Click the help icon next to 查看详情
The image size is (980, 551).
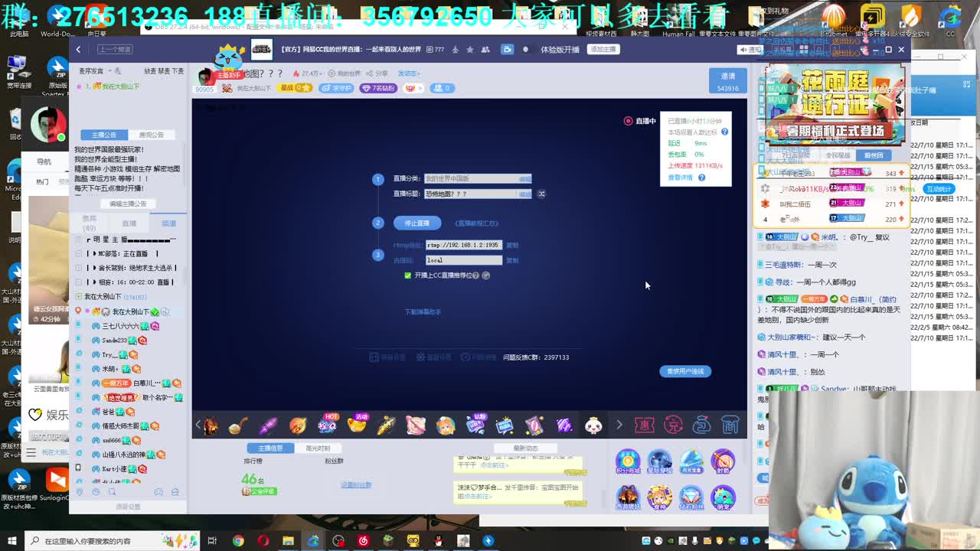tap(701, 178)
